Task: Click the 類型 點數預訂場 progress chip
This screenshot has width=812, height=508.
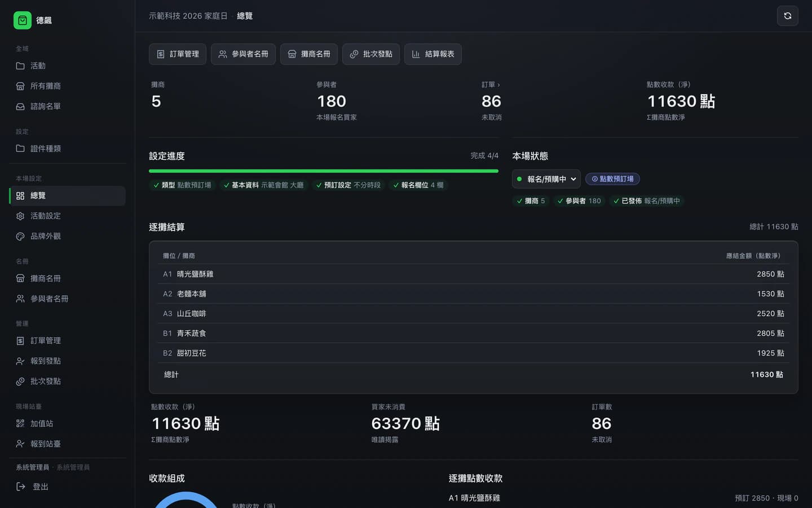Action: pos(182,185)
